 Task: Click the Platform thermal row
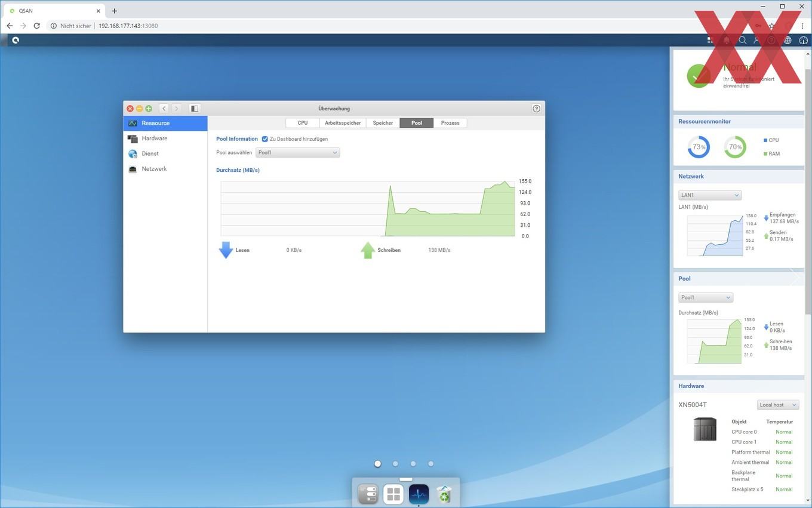[x=762, y=452]
